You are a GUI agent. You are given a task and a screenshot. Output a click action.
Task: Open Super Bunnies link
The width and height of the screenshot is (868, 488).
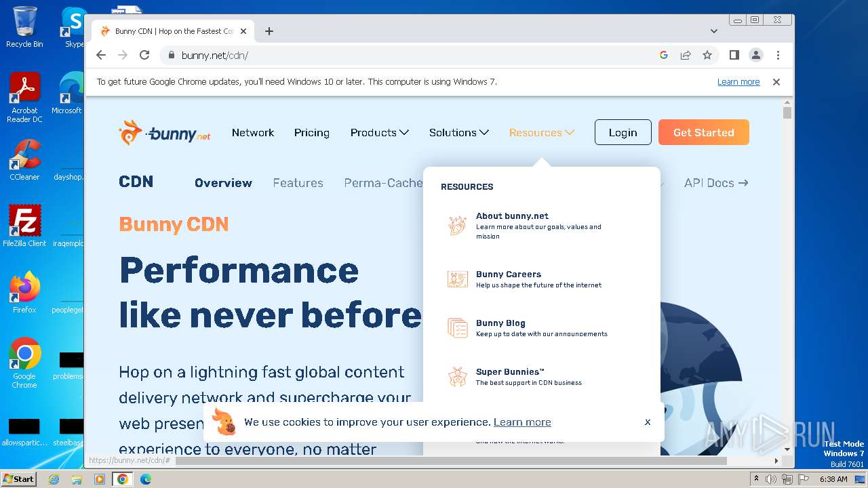tap(510, 372)
